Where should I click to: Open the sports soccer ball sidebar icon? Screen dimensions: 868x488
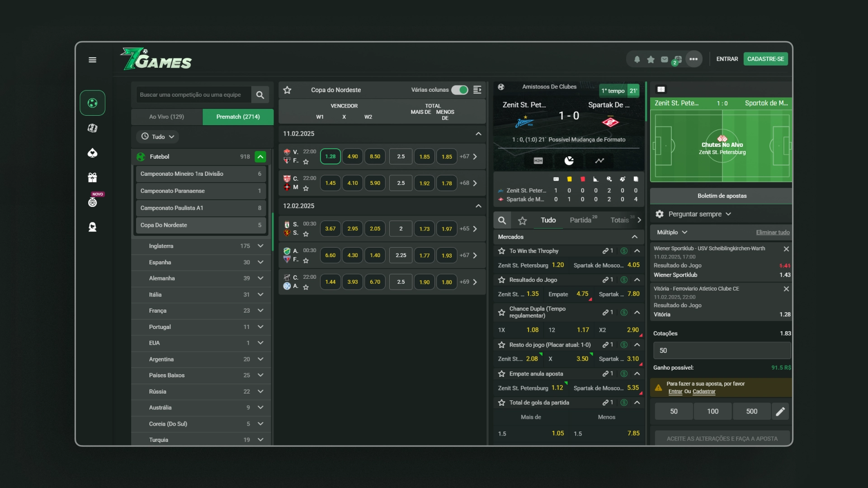click(x=93, y=103)
